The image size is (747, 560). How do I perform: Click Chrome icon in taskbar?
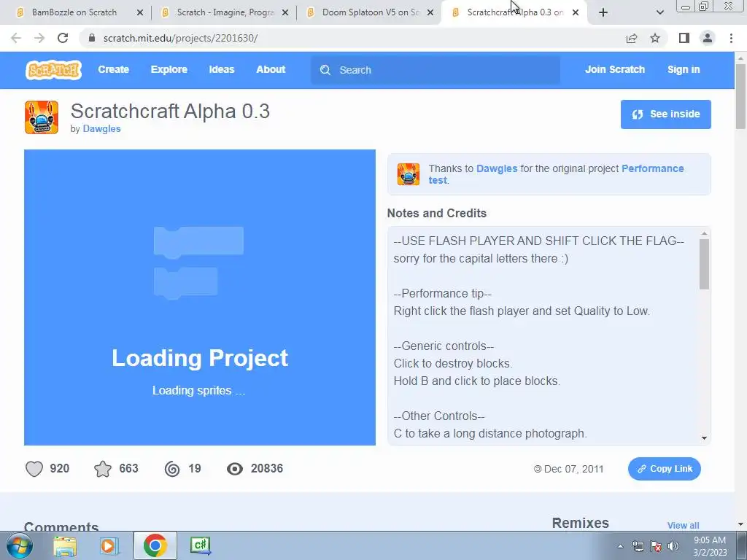(x=155, y=545)
